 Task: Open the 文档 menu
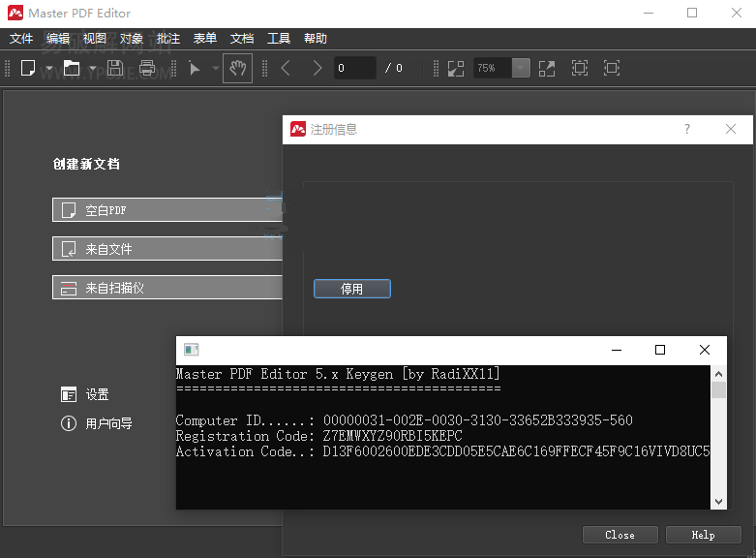242,38
